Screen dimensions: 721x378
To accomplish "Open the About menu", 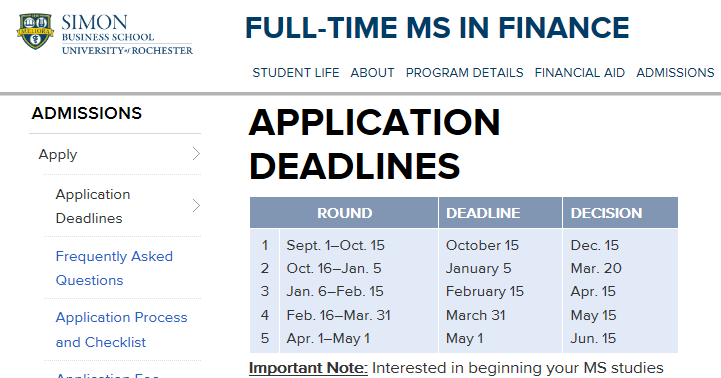I will [372, 73].
